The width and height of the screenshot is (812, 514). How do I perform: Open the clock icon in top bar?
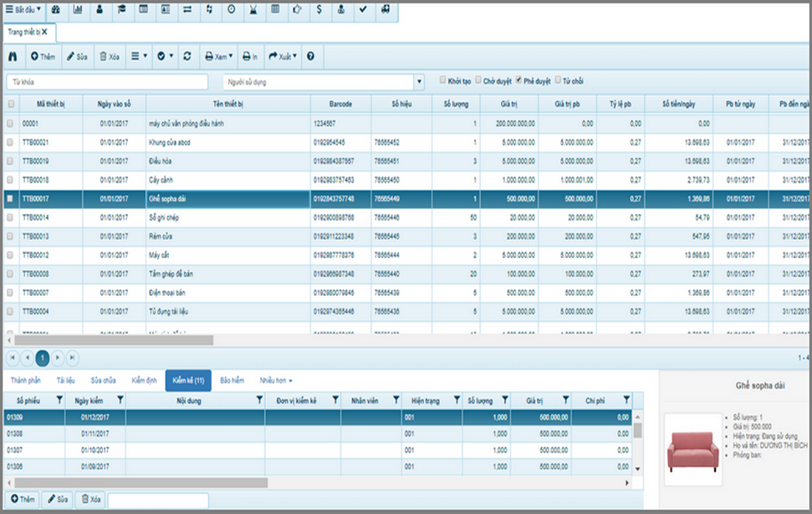(232, 10)
